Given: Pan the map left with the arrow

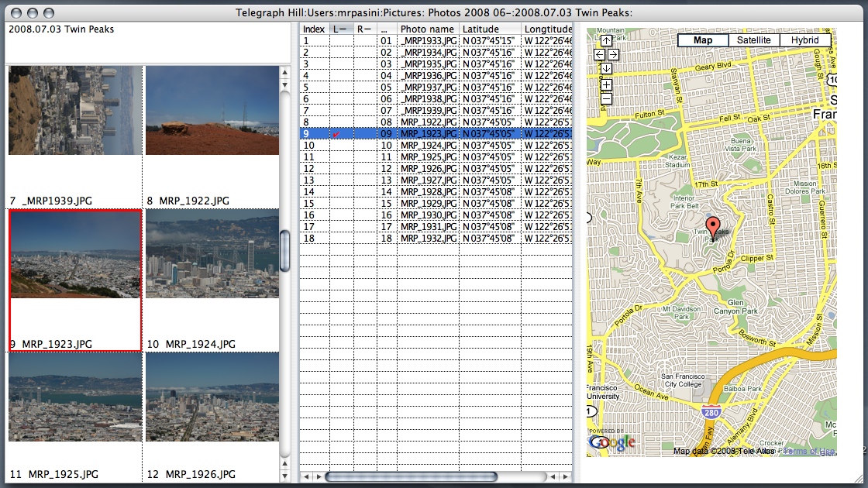Looking at the screenshot, I should pos(599,54).
